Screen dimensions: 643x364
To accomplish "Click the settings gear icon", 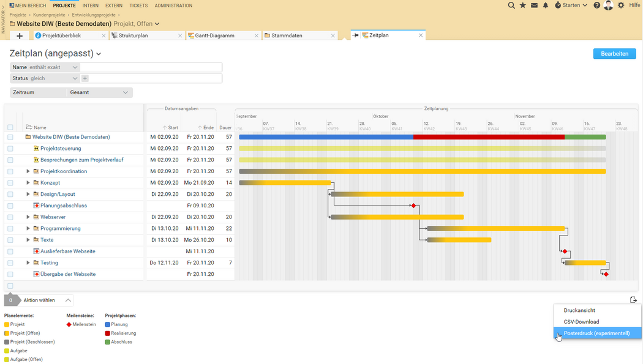I will [x=621, y=6].
